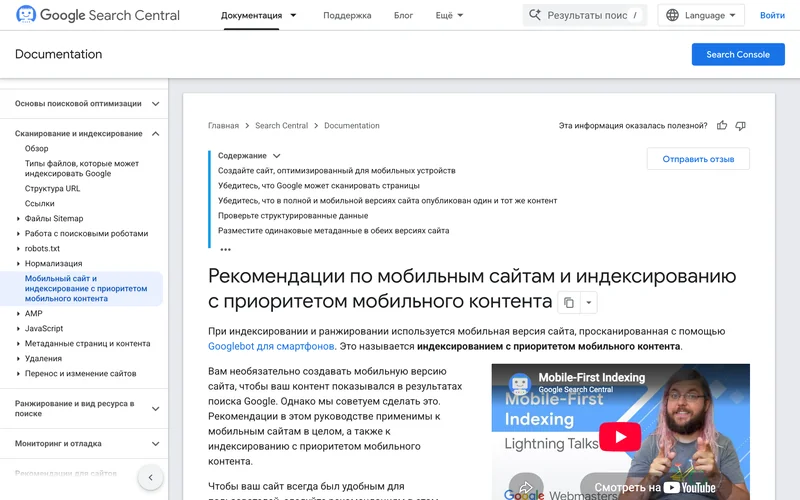Screen dimensions: 800x500
Task: Collapse the left sidebar with the chevron button
Action: point(151,478)
